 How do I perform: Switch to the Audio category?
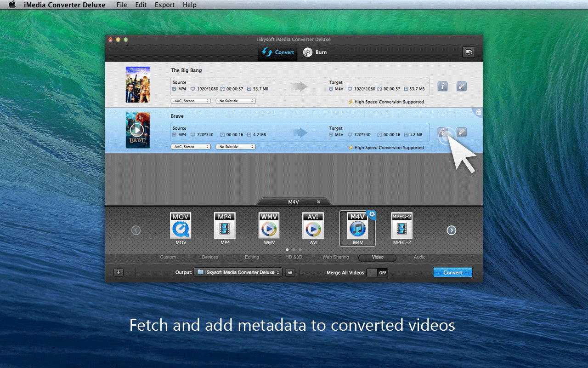(419, 257)
